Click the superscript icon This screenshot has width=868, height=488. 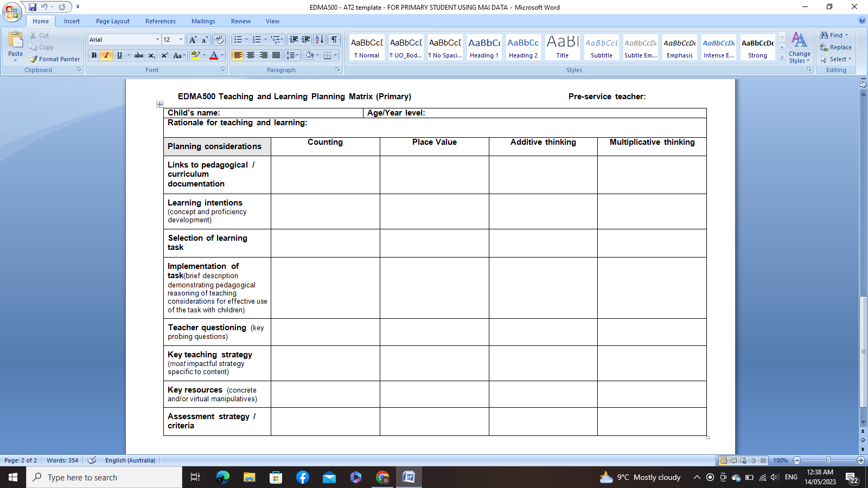(x=164, y=55)
